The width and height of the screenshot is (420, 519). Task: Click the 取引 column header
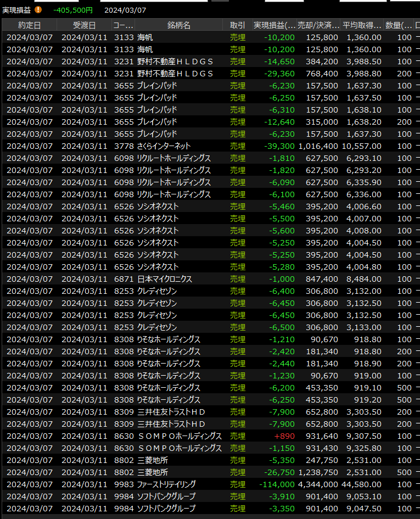(238, 25)
